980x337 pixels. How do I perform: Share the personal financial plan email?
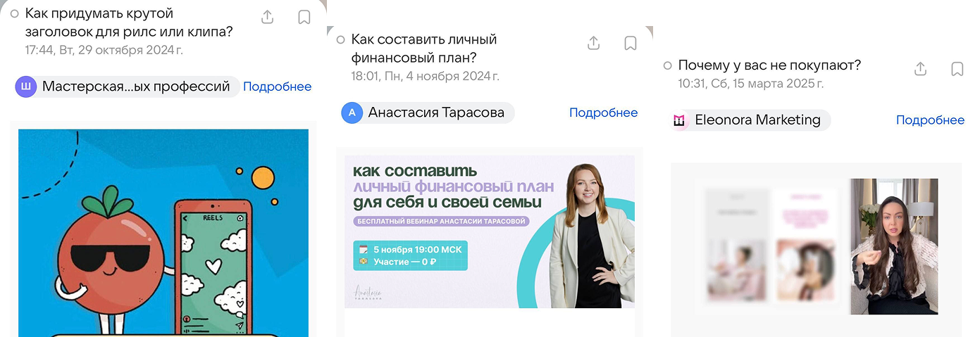click(x=594, y=43)
